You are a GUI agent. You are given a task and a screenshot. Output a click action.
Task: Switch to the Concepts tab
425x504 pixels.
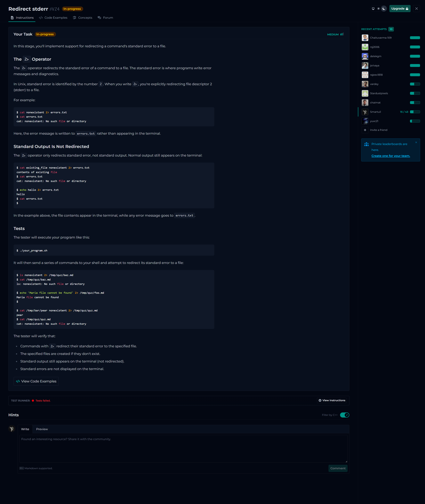(x=83, y=18)
